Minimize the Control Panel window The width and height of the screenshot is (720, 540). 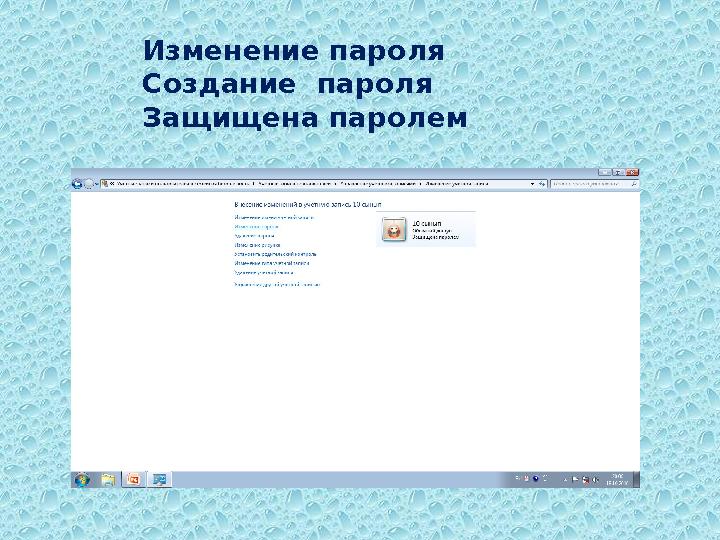[605, 172]
